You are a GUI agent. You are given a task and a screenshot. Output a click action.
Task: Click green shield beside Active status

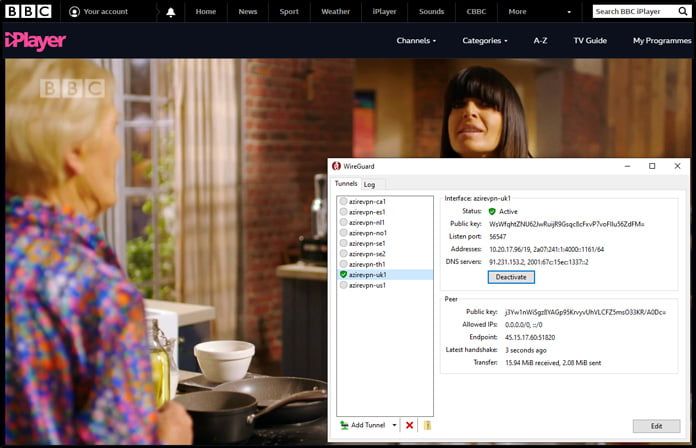(x=492, y=211)
